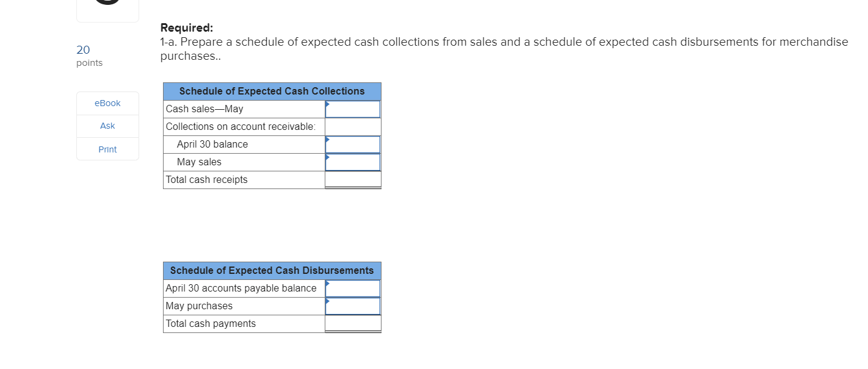Click the blue marker in May sales cell
The image size is (868, 369).
[328, 157]
